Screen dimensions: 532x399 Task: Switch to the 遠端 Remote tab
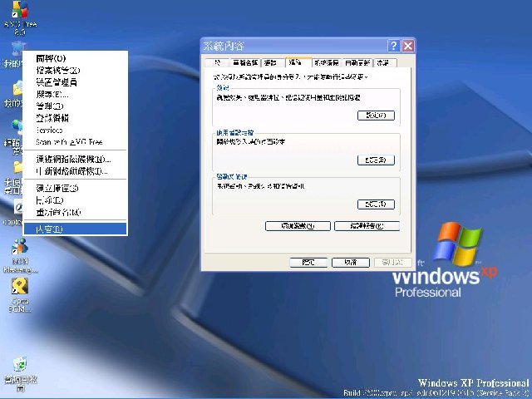(385, 63)
